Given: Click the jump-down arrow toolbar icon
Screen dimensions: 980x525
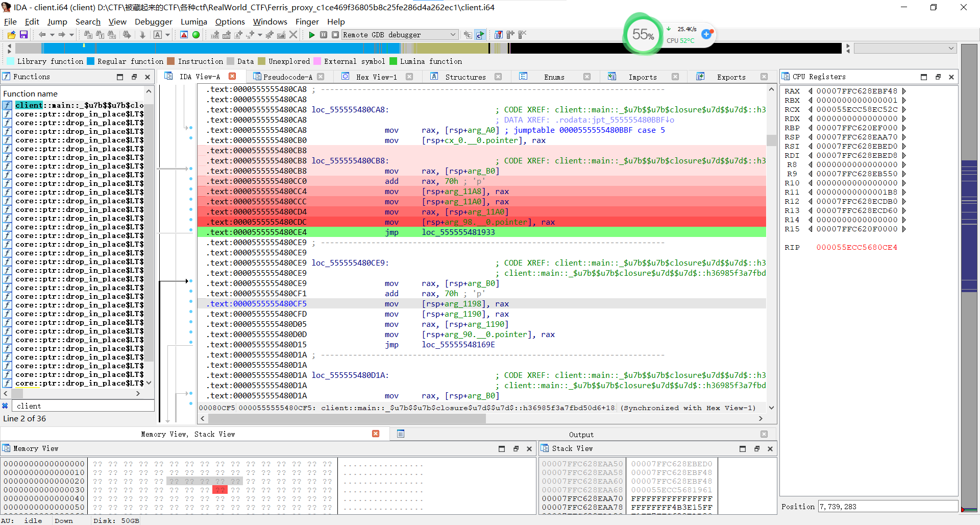Looking at the screenshot, I should [142, 35].
